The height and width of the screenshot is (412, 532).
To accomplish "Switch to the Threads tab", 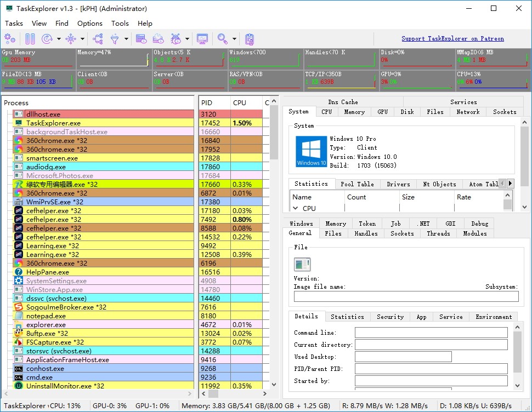I will click(438, 233).
